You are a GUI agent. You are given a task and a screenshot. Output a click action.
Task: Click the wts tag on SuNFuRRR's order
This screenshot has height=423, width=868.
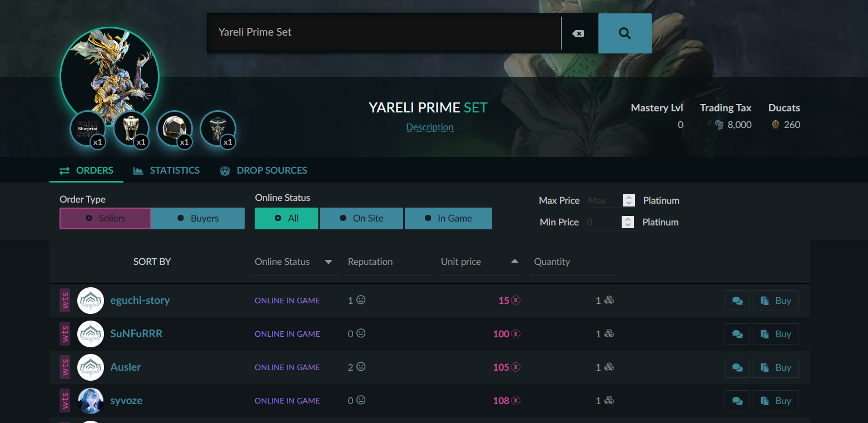coord(65,334)
